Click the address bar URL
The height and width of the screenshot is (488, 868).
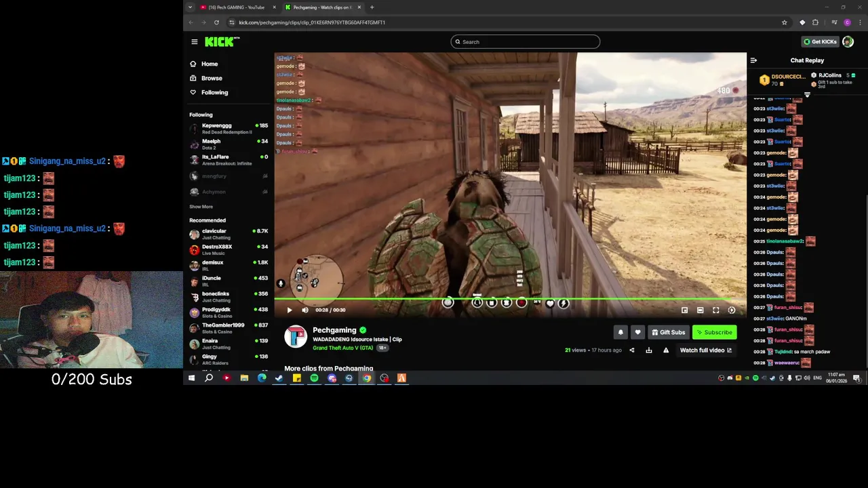click(312, 22)
